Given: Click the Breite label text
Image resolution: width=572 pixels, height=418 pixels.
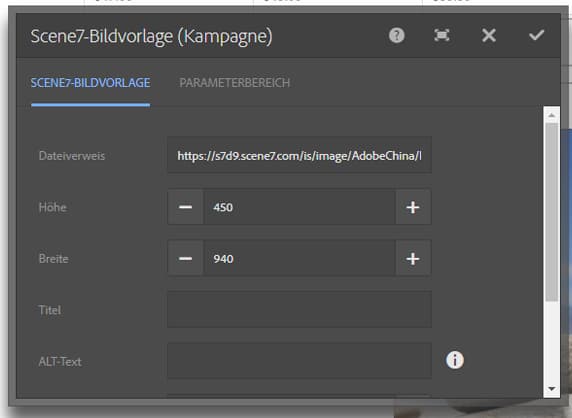Looking at the screenshot, I should point(54,258).
